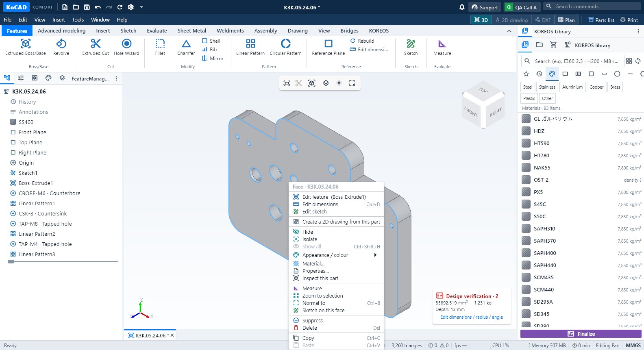Show favourites star filter in library
This screenshot has width=644, height=350.
pyautogui.click(x=526, y=74)
